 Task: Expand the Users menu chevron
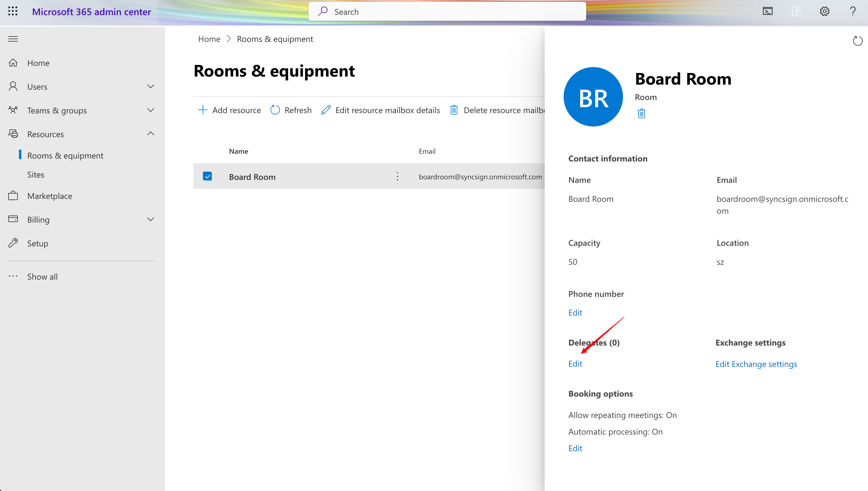coord(151,86)
